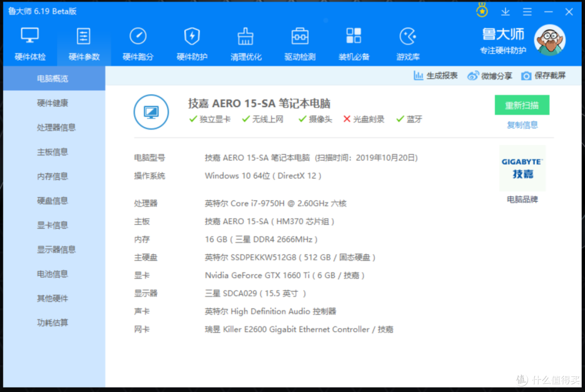The height and width of the screenshot is (392, 585).
Task: Click the bar chart icon for 生成报表
Action: pos(418,76)
